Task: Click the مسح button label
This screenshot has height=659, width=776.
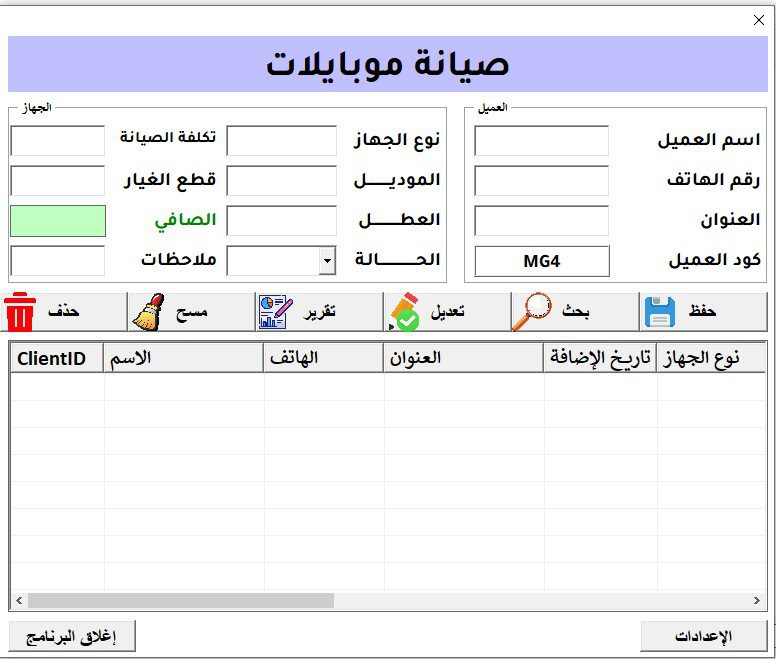Action: (x=192, y=313)
